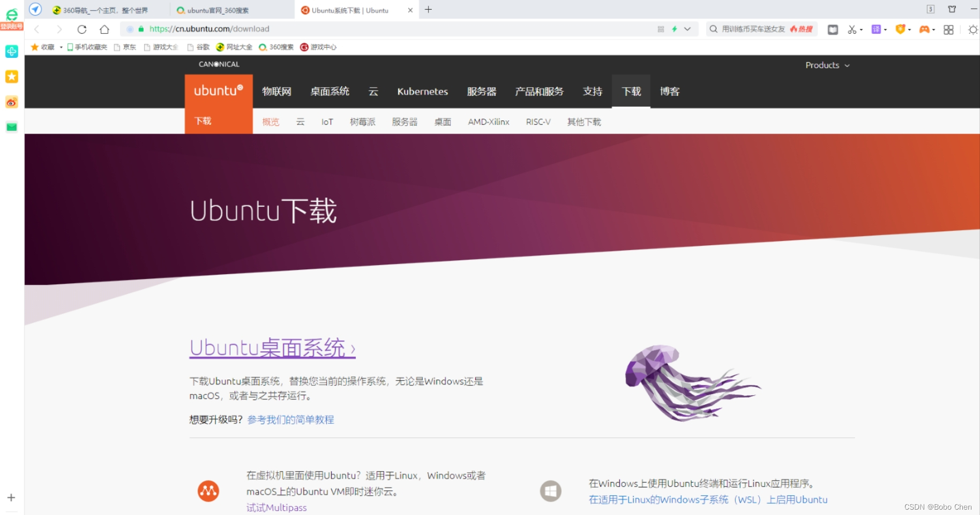The width and height of the screenshot is (980, 515).
Task: Click the search magnifier icon
Action: 714,29
